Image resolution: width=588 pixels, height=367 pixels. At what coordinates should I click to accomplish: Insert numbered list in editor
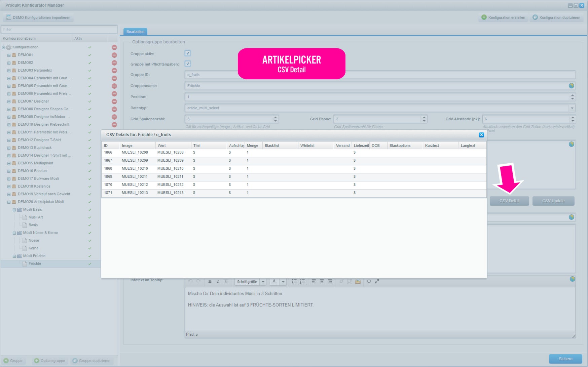coord(302,282)
